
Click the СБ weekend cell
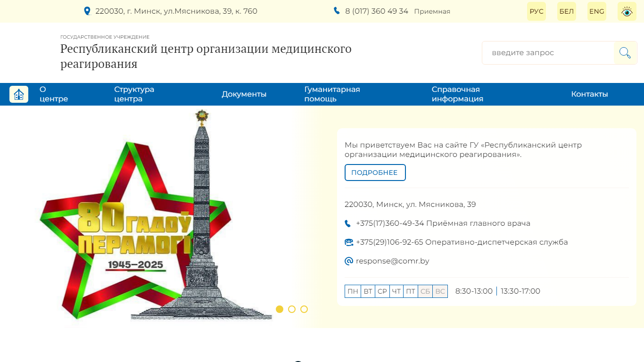[x=425, y=291]
